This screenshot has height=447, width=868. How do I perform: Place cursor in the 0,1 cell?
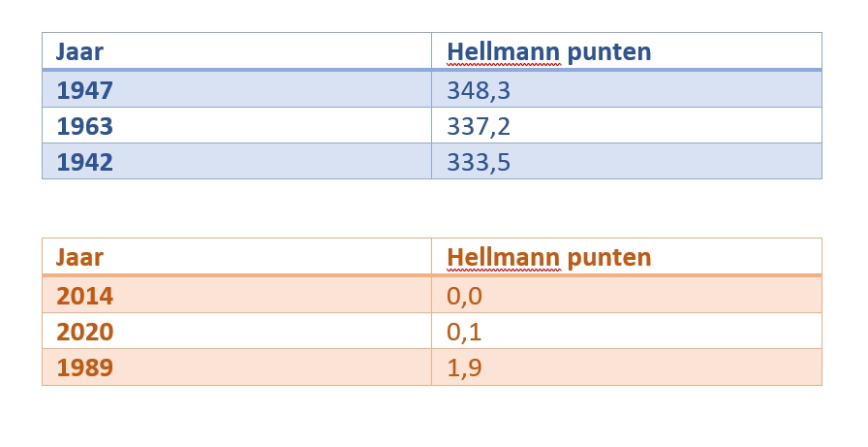[x=464, y=332]
